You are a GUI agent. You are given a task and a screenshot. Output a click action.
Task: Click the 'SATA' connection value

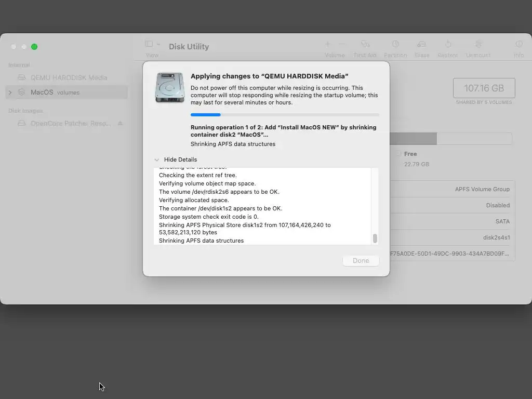tap(502, 221)
